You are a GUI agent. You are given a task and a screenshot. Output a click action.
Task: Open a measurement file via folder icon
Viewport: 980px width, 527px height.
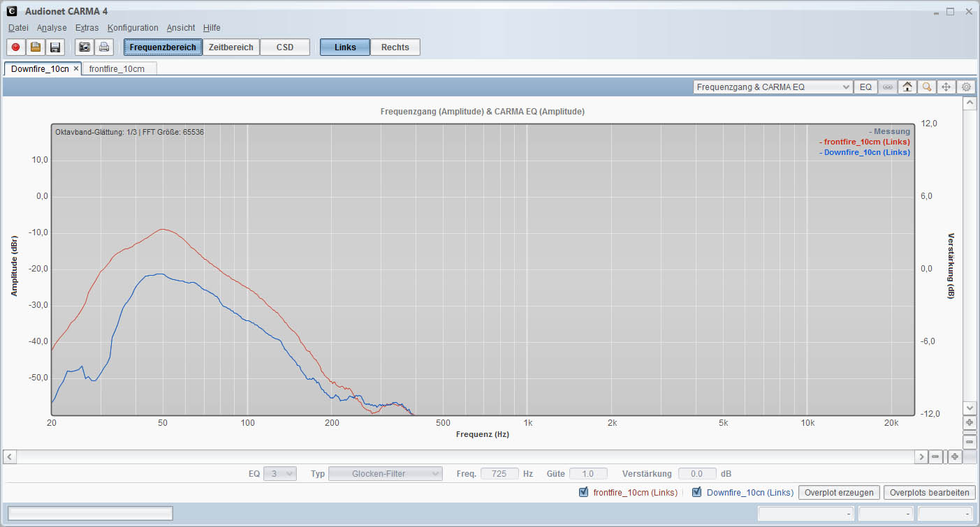click(x=36, y=47)
